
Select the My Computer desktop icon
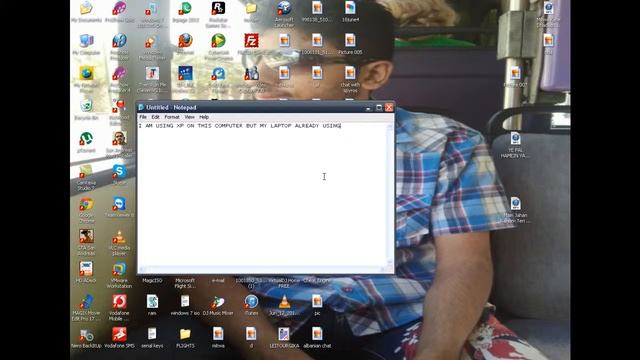pos(86,44)
